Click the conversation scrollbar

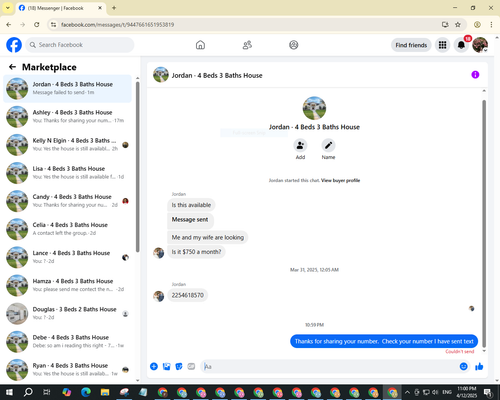click(x=484, y=223)
